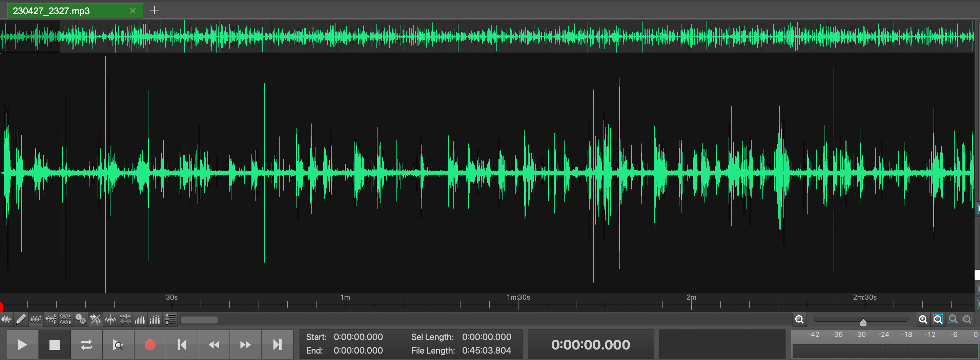Click the dotted spectrum bars icon
Image resolution: width=980 pixels, height=360 pixels.
[155, 319]
